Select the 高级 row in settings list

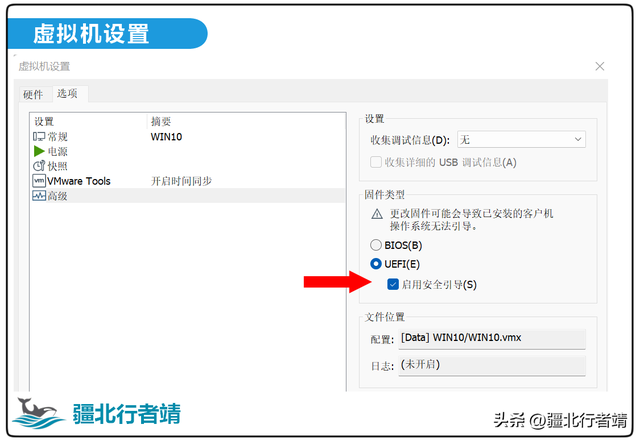(188, 196)
